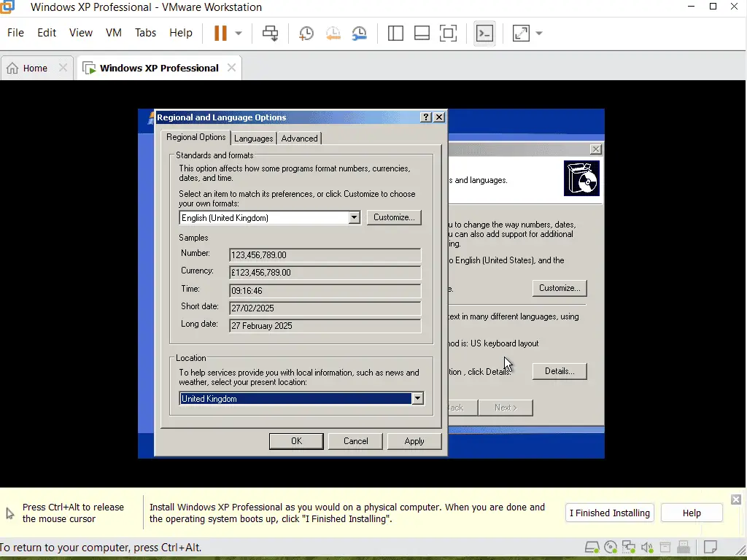
Task: Open the VM menu
Action: point(113,33)
